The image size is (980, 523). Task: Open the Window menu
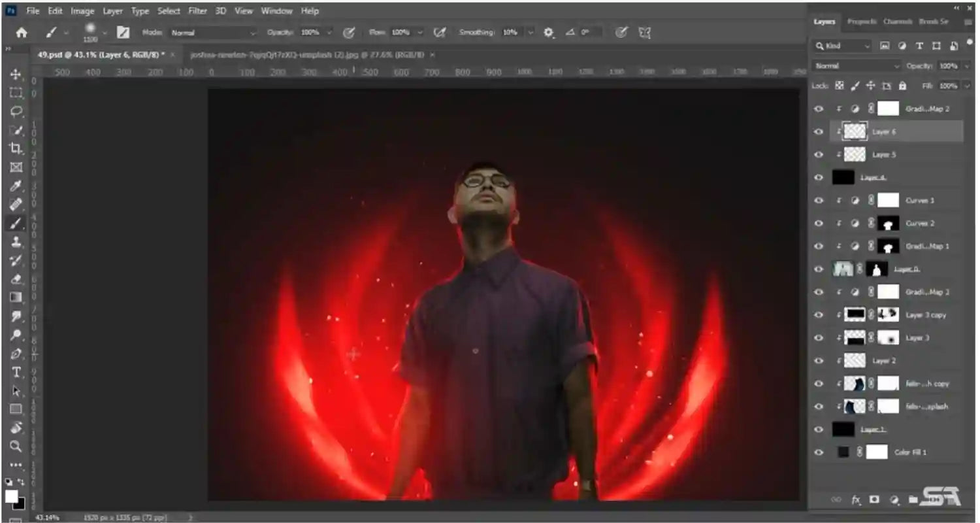[277, 11]
